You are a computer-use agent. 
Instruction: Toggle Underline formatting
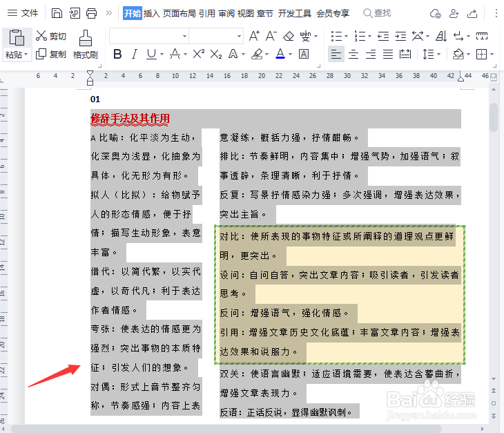[x=151, y=54]
